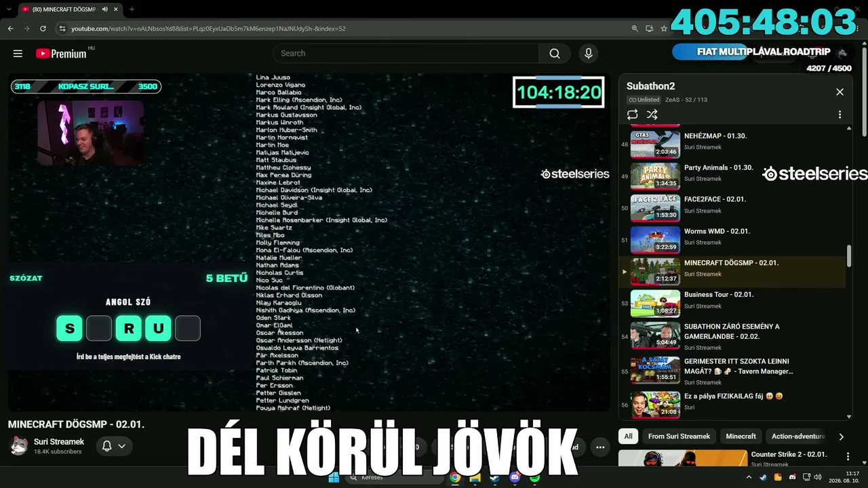Click the playlist panel scrollbar thumb

848,256
